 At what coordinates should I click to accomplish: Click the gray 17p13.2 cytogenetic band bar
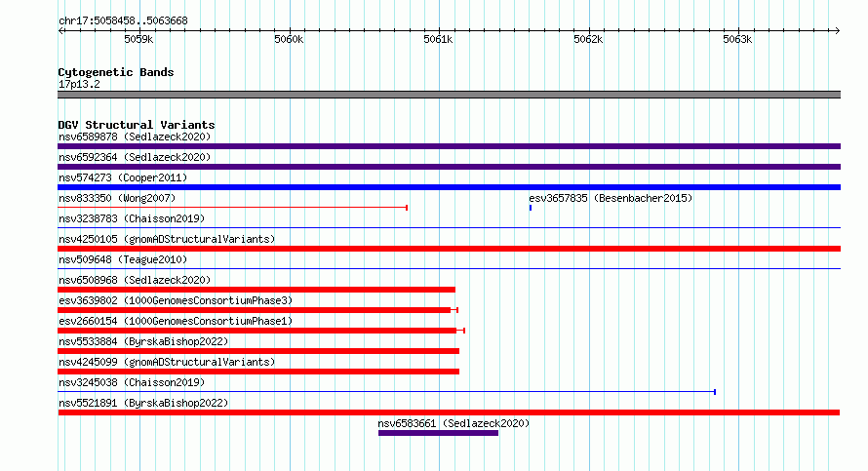click(449, 95)
